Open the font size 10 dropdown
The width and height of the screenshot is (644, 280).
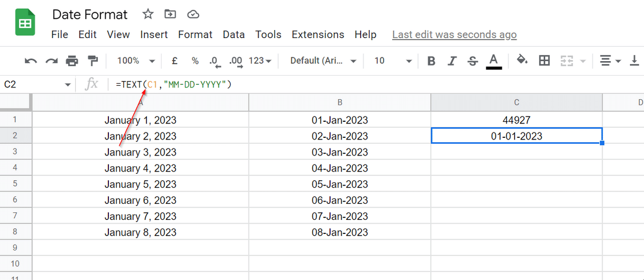pyautogui.click(x=393, y=61)
